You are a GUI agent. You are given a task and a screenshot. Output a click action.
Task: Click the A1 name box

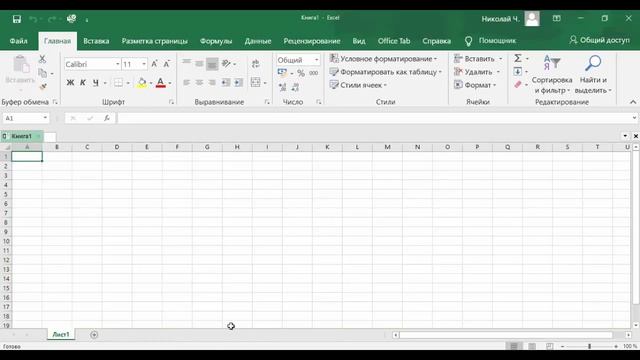pyautogui.click(x=25, y=118)
